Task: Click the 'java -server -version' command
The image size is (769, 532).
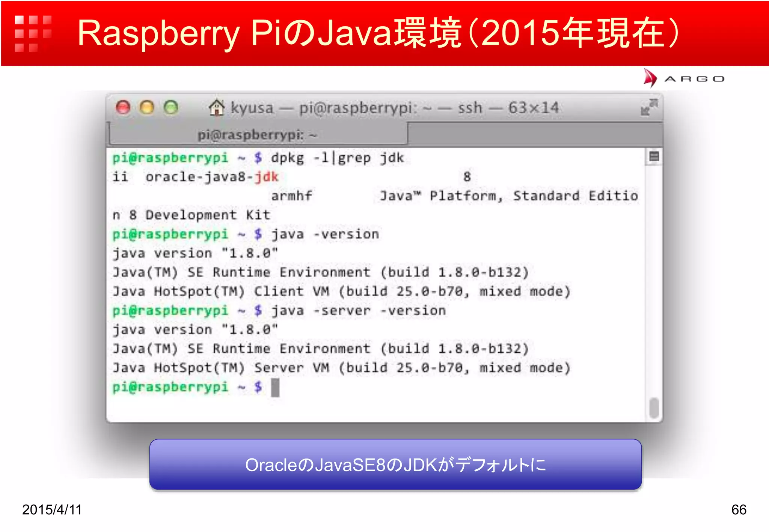Action: (358, 311)
